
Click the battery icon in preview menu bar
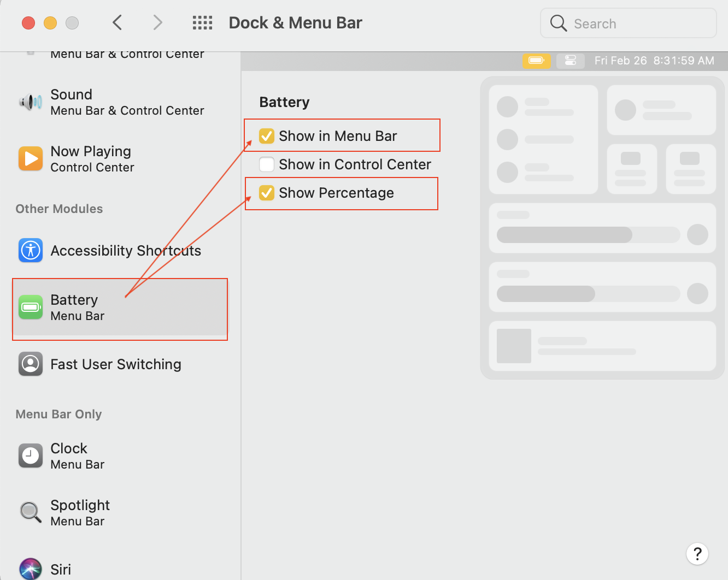(536, 61)
